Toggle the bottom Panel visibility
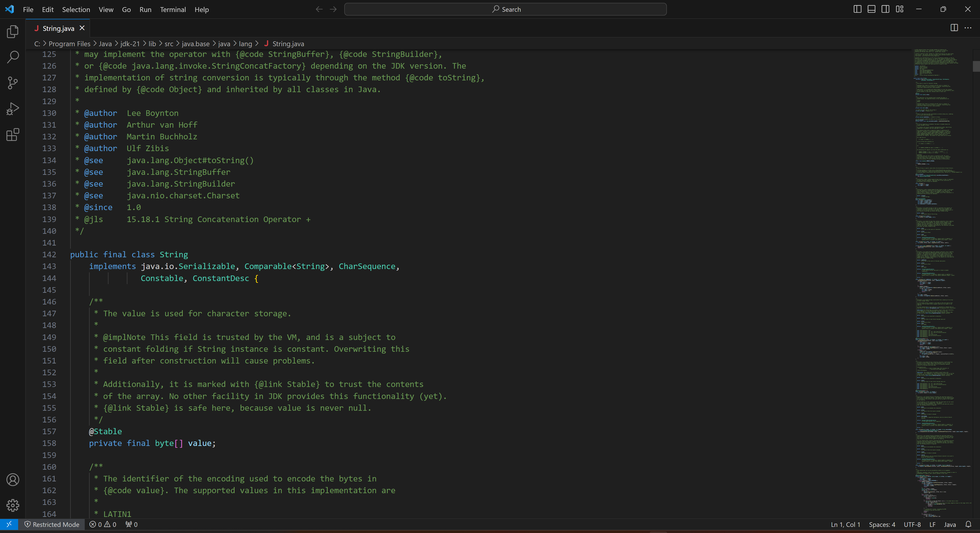980x533 pixels. [872, 9]
